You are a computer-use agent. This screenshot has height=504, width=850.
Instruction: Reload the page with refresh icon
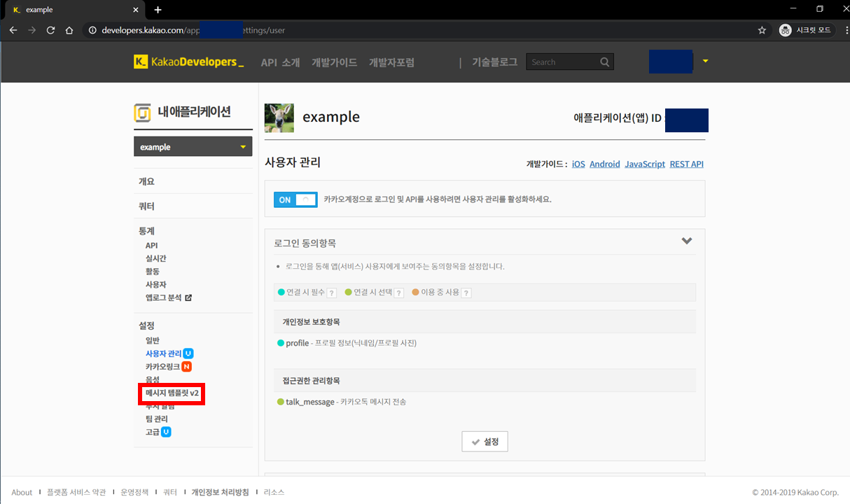click(50, 30)
